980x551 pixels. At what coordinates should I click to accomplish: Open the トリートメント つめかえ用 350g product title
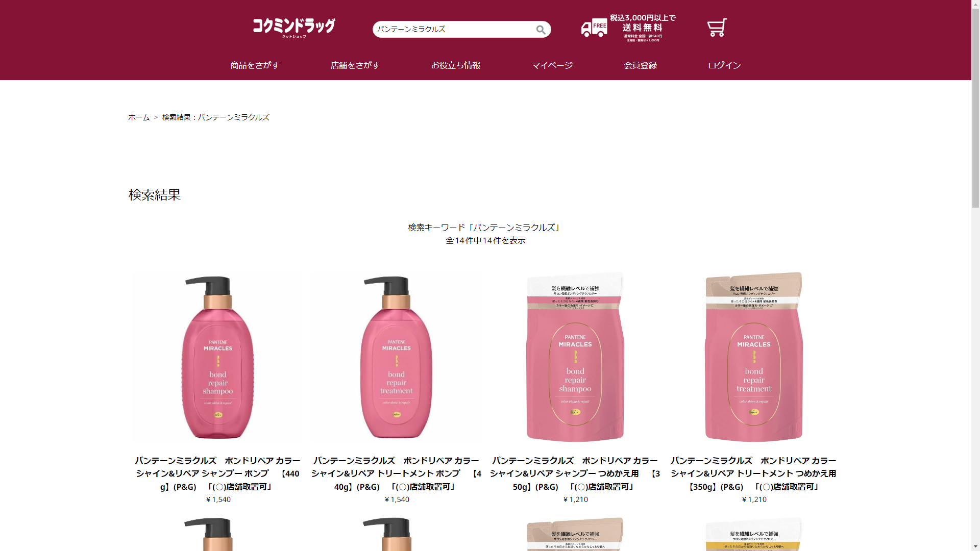click(x=754, y=473)
